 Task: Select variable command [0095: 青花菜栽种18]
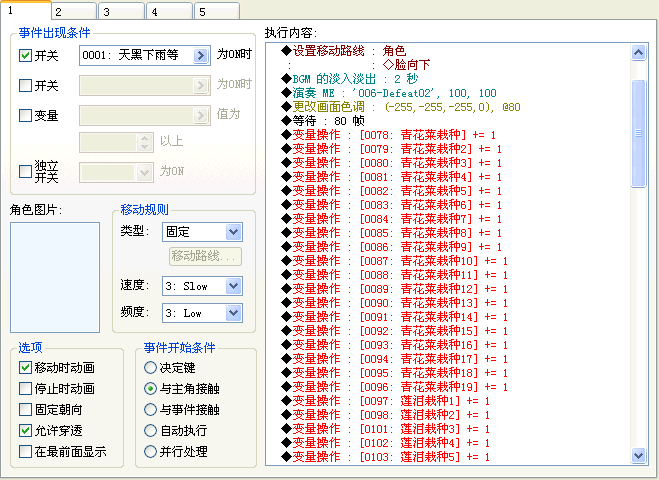click(395, 373)
